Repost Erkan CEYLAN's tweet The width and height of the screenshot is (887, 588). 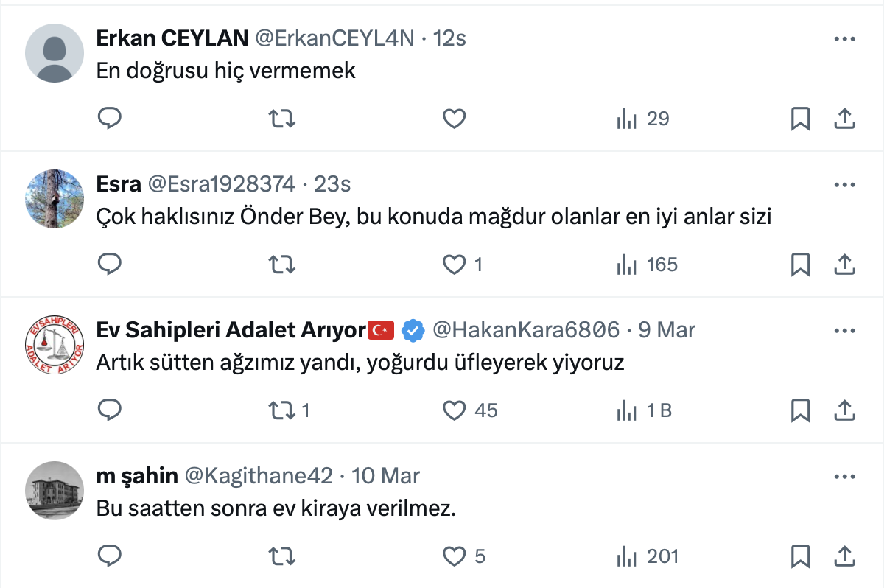tap(281, 119)
